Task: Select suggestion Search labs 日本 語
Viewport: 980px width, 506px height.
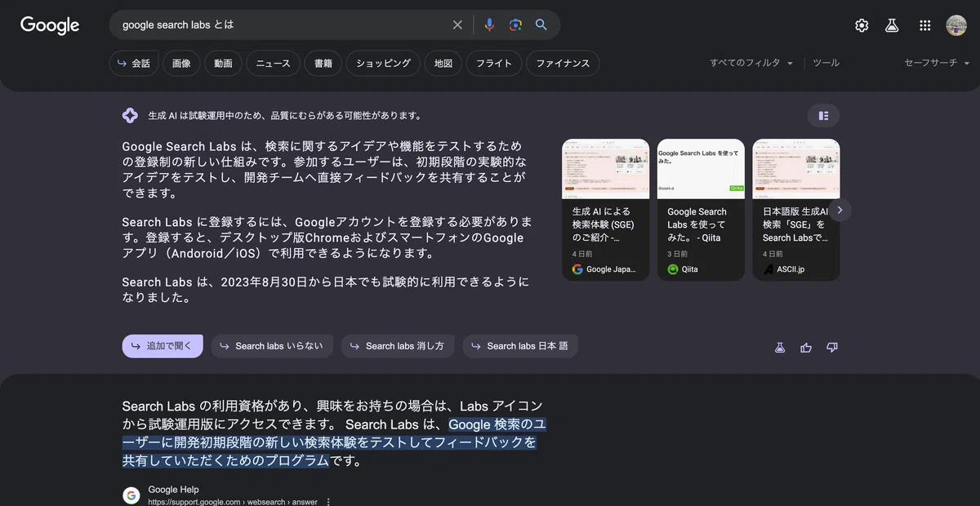Action: [x=520, y=346]
